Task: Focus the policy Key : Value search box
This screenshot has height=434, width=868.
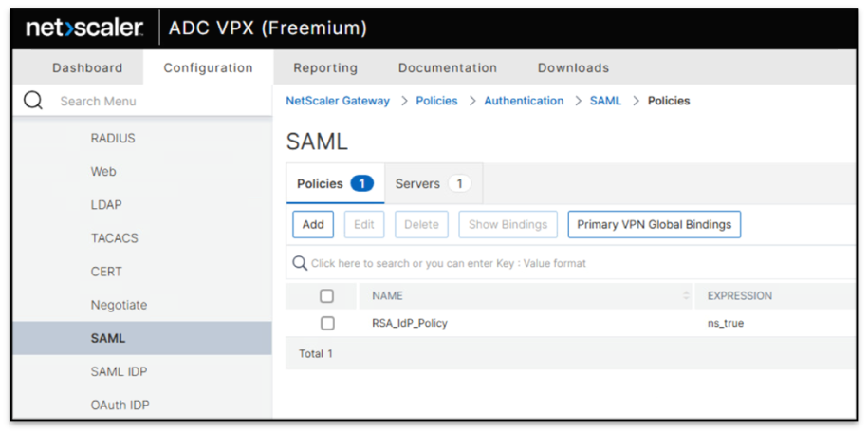Action: (569, 263)
